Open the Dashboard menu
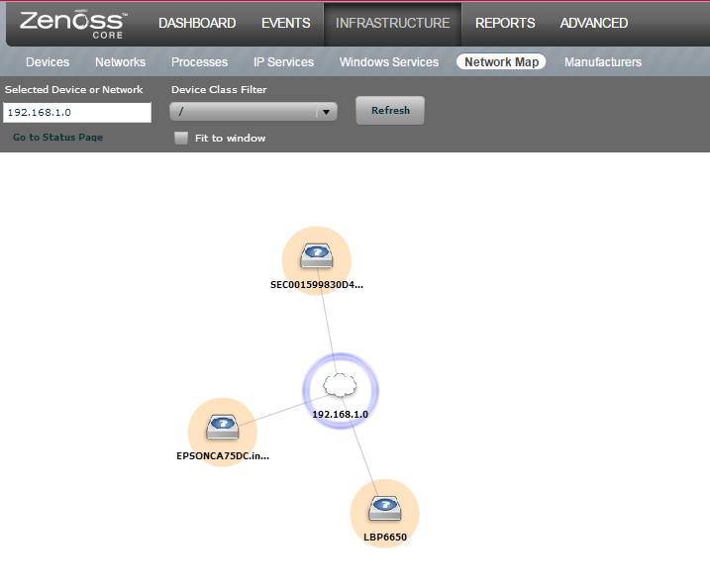The image size is (710, 588). [x=197, y=23]
